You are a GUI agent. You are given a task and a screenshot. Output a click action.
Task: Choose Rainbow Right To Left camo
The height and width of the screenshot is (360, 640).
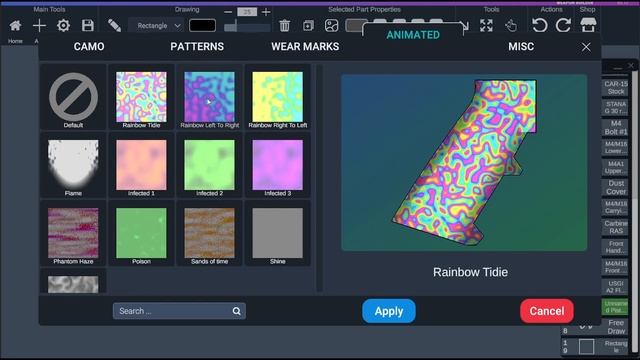point(278,97)
